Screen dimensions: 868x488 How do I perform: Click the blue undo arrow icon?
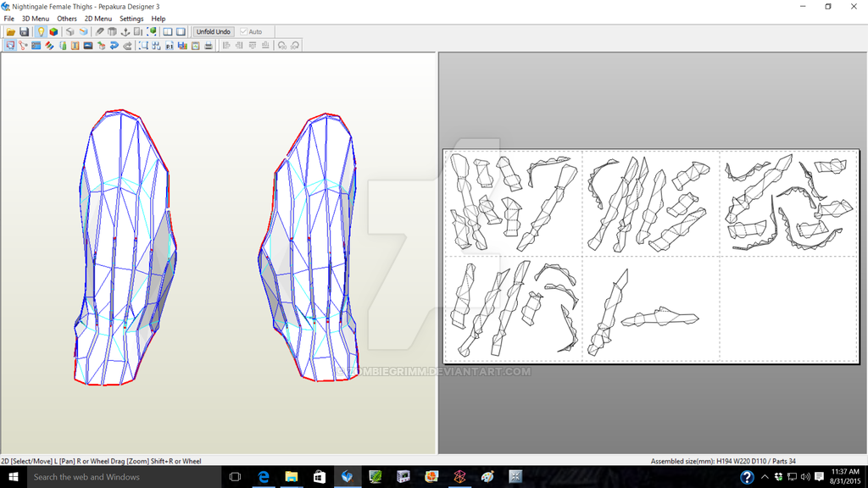pyautogui.click(x=114, y=46)
